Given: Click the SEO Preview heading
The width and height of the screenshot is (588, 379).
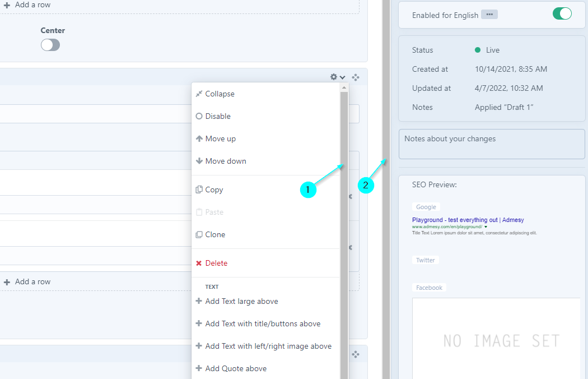Looking at the screenshot, I should (434, 185).
